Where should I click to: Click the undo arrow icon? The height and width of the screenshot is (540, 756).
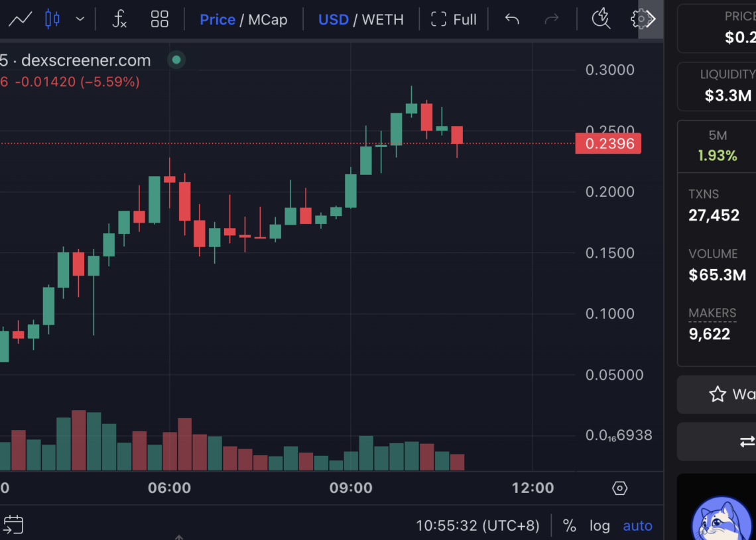[x=511, y=19]
